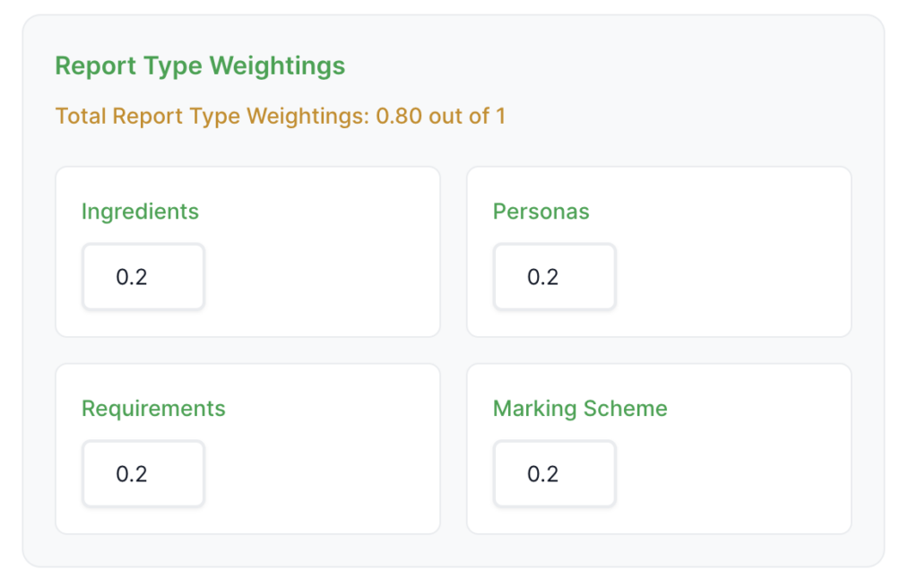Click the 0.80 total value
The width and height of the screenshot is (918, 588).
tap(399, 117)
